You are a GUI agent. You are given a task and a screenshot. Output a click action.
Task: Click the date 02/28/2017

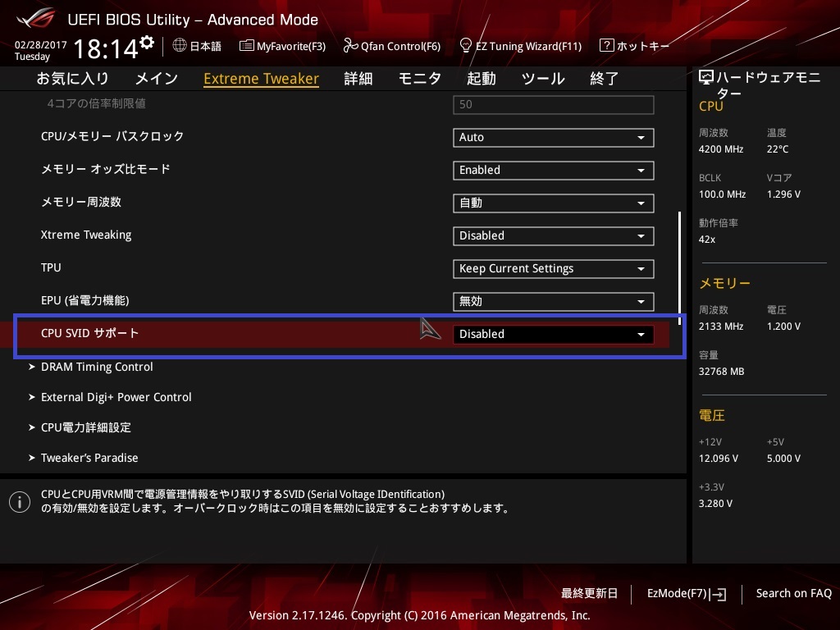41,45
